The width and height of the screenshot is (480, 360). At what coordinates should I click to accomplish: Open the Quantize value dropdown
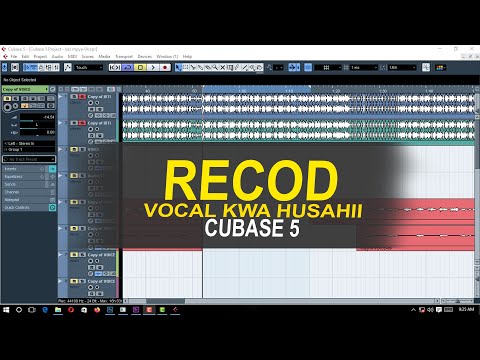pyautogui.click(x=402, y=68)
